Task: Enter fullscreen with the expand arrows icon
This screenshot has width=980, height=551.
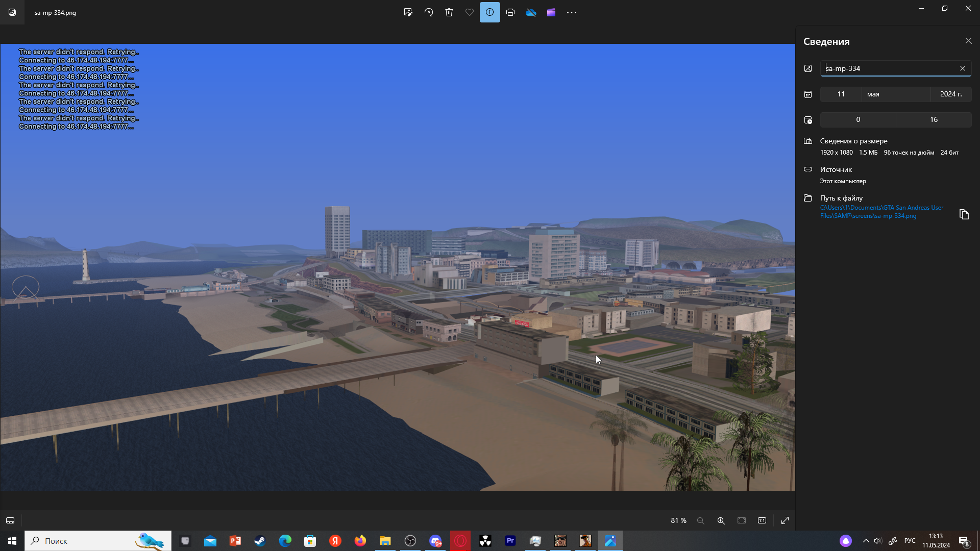Action: click(785, 520)
